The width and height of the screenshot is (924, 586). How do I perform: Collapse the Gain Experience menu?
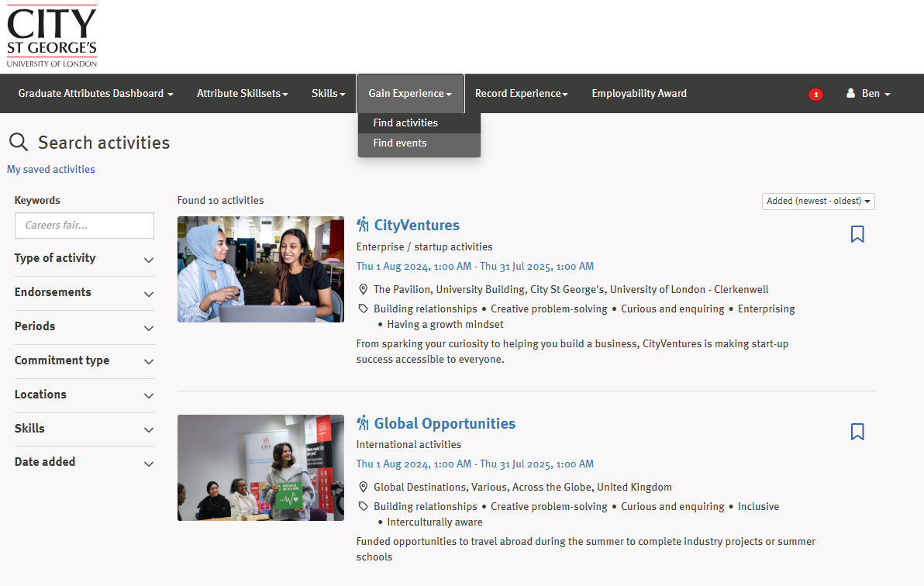pos(410,93)
